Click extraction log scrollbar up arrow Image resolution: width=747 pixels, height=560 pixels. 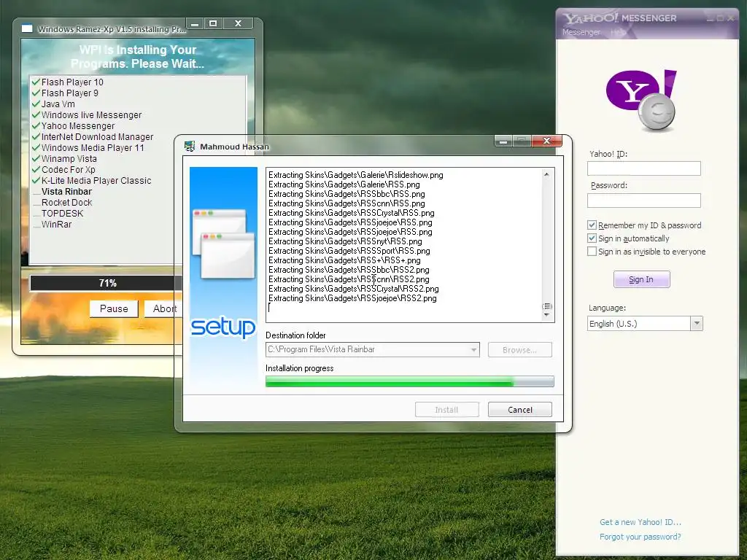pyautogui.click(x=547, y=175)
